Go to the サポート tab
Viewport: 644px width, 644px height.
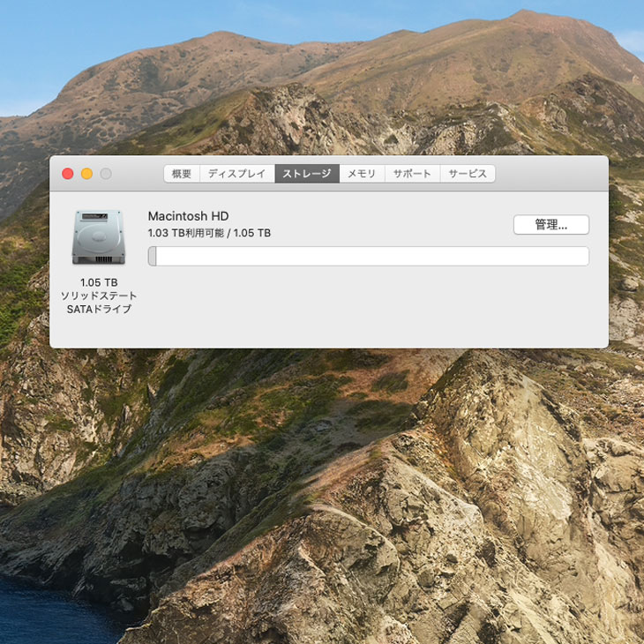(x=412, y=174)
